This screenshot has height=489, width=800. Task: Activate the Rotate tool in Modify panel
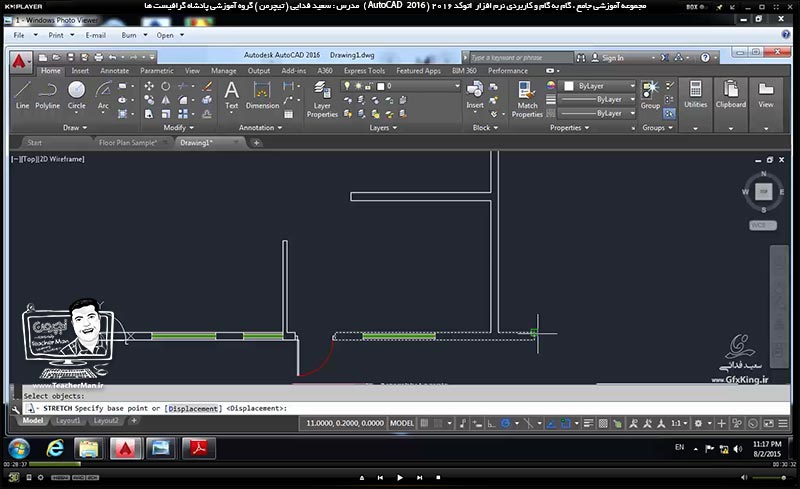pyautogui.click(x=166, y=86)
